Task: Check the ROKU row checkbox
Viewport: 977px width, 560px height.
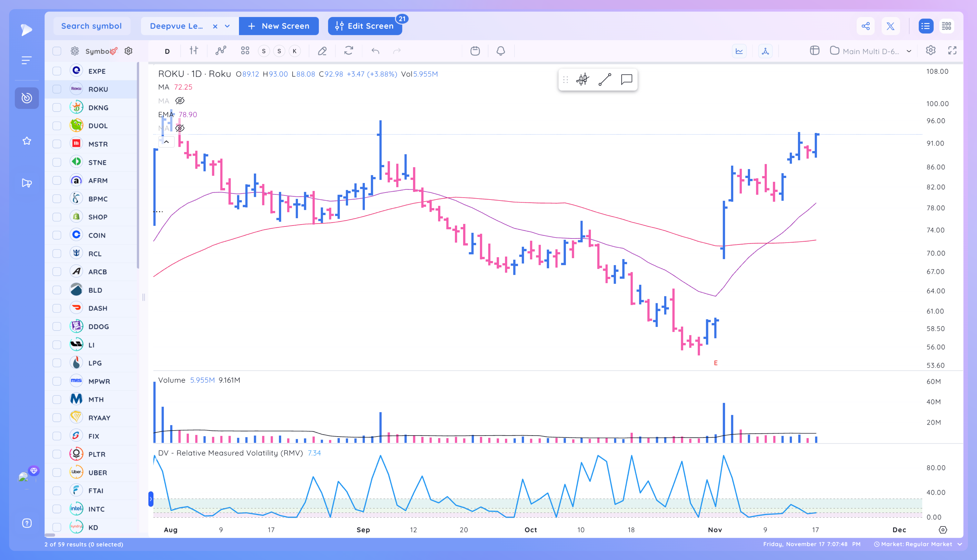Action: tap(57, 89)
